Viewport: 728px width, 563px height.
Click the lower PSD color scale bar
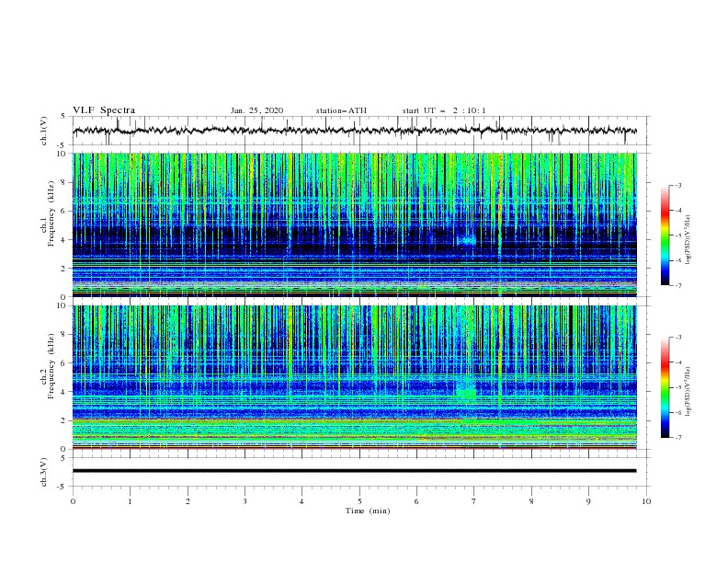(x=665, y=387)
